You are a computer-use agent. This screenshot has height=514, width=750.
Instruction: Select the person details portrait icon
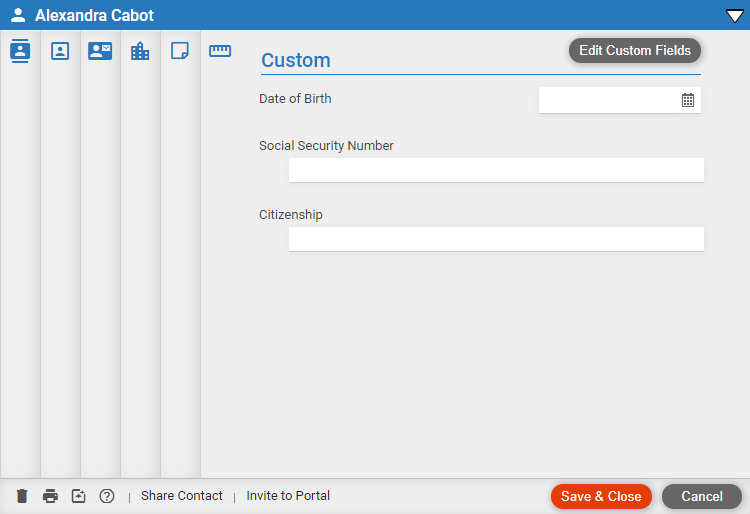tap(60, 51)
